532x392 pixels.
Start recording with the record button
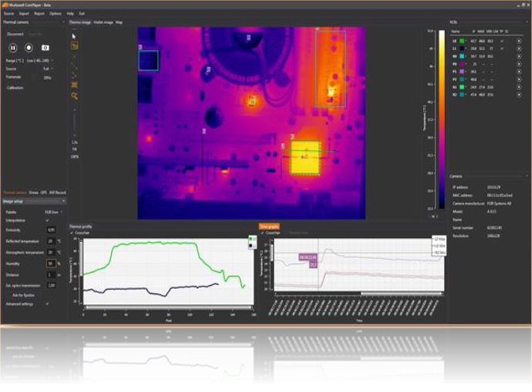[x=29, y=47]
